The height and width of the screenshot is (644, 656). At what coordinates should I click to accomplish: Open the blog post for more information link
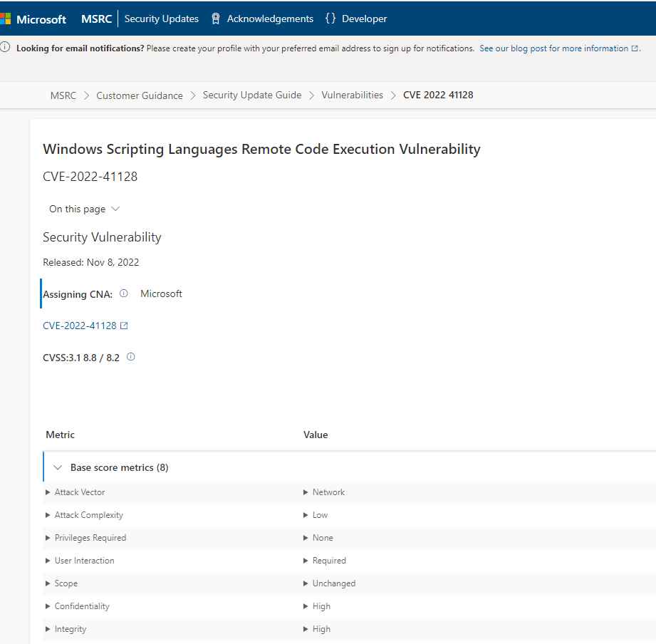point(554,48)
